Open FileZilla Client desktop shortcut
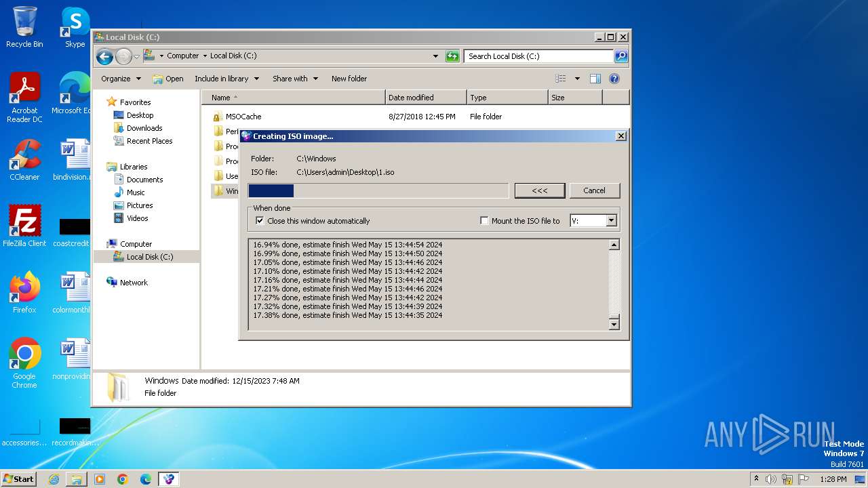This screenshot has width=868, height=488. (x=24, y=226)
